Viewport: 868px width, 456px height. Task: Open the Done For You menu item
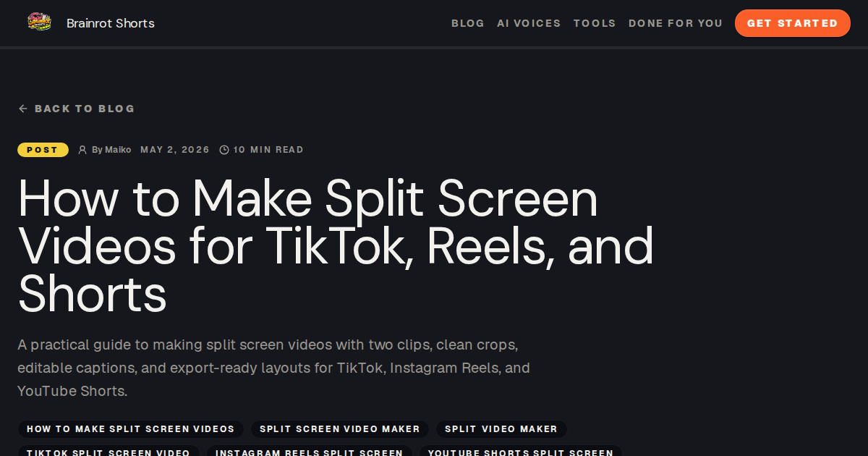coord(676,23)
